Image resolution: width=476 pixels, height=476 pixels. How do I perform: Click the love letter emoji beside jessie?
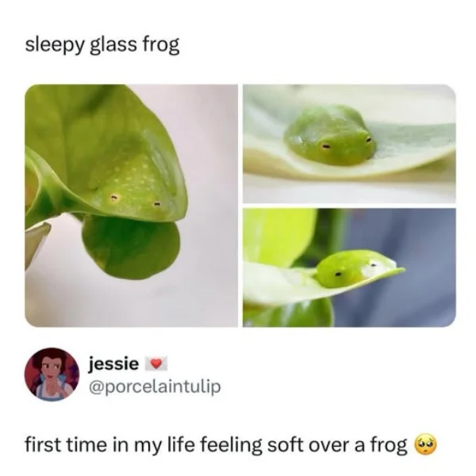point(156,363)
